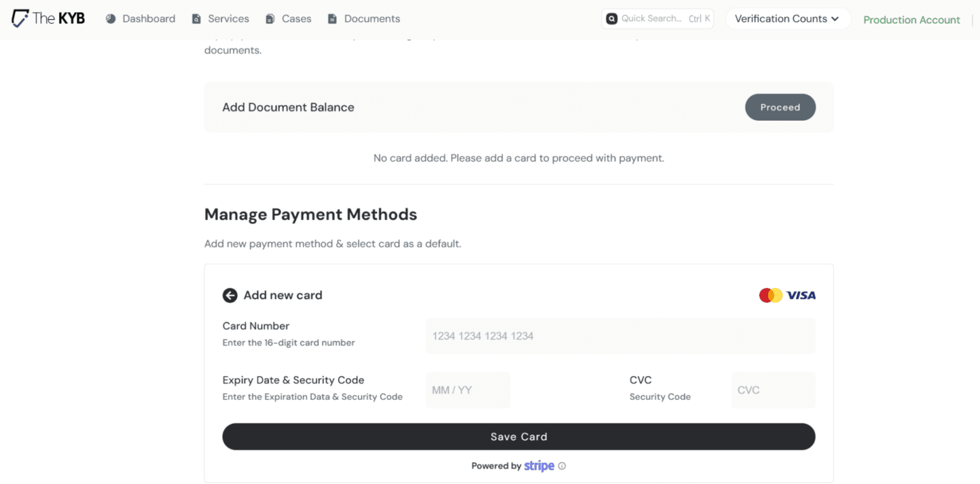Expand the Verification Counts dropdown
The image size is (980, 484).
coord(788,19)
